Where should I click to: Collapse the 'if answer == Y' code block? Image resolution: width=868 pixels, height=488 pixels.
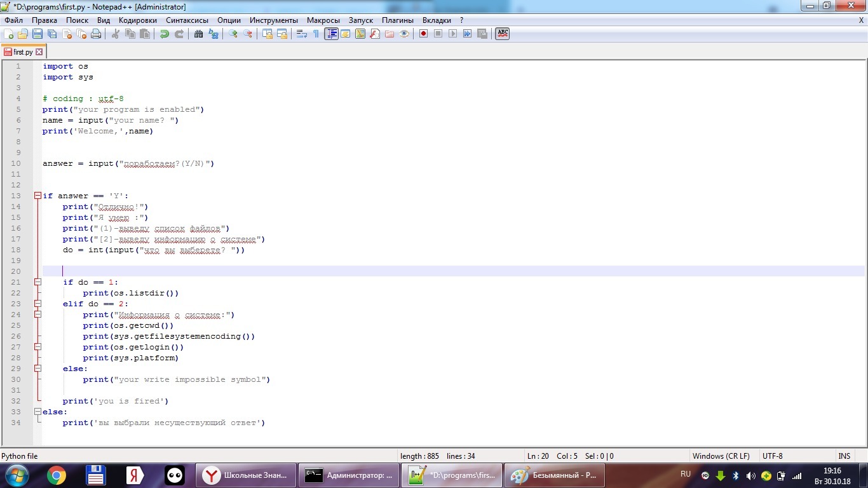(38, 196)
